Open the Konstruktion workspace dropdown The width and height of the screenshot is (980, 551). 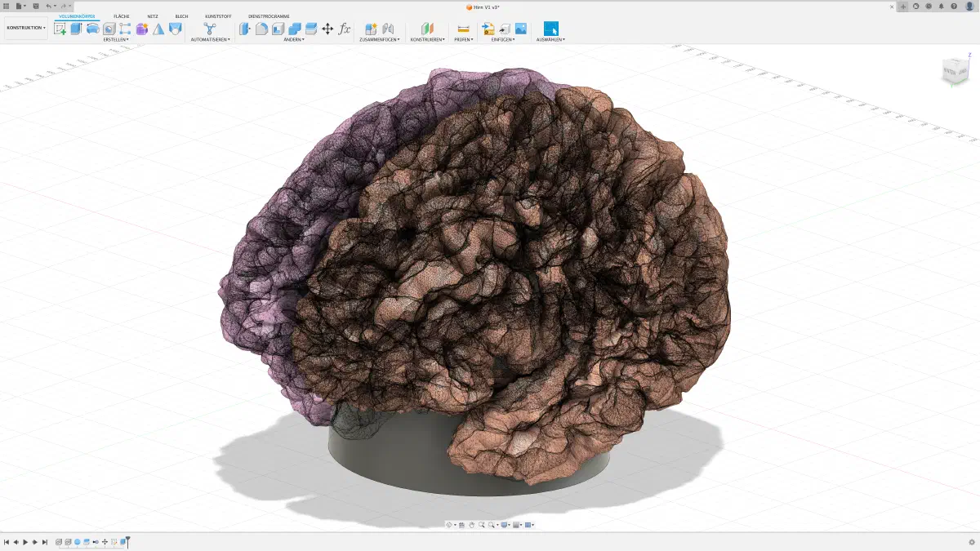click(26, 28)
